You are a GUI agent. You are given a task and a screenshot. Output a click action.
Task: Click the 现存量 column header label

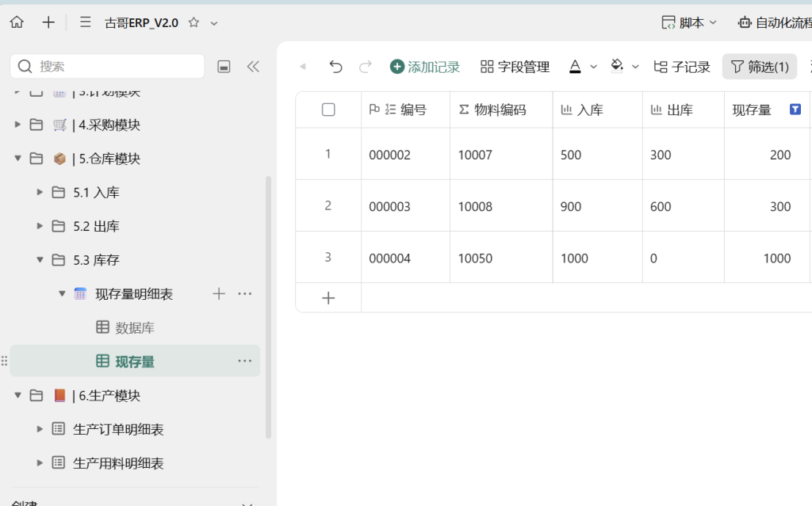click(752, 109)
